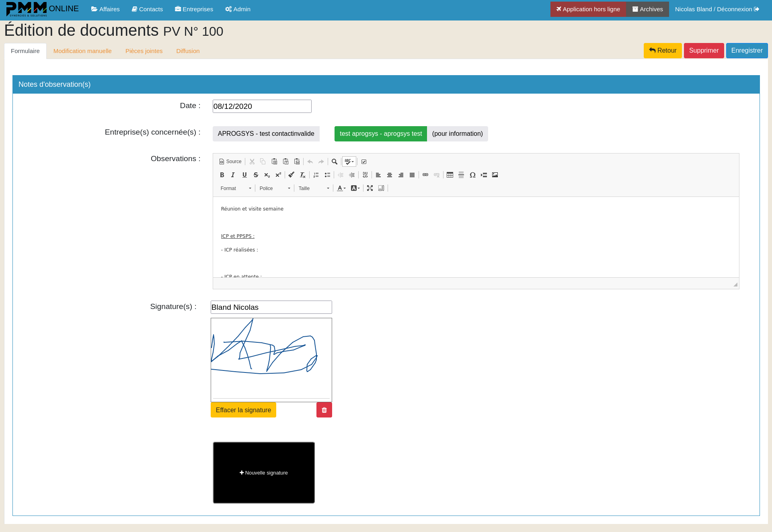Deselect the green test aprogsys company
The width and height of the screenshot is (772, 532).
tap(380, 133)
